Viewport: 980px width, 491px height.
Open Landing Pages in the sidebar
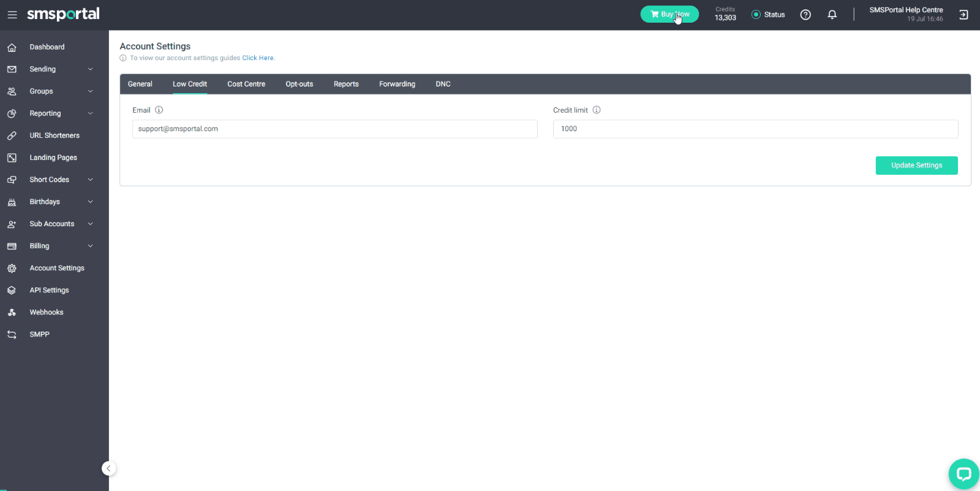pos(53,158)
